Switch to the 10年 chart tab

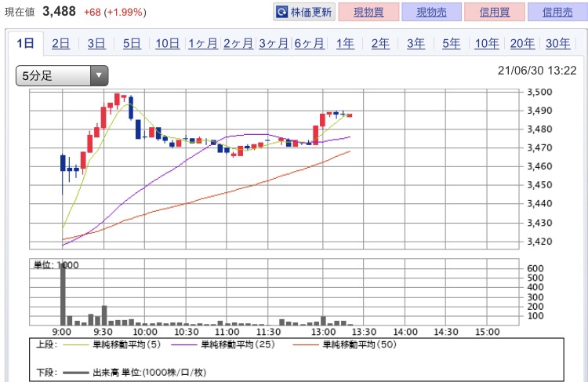(487, 43)
